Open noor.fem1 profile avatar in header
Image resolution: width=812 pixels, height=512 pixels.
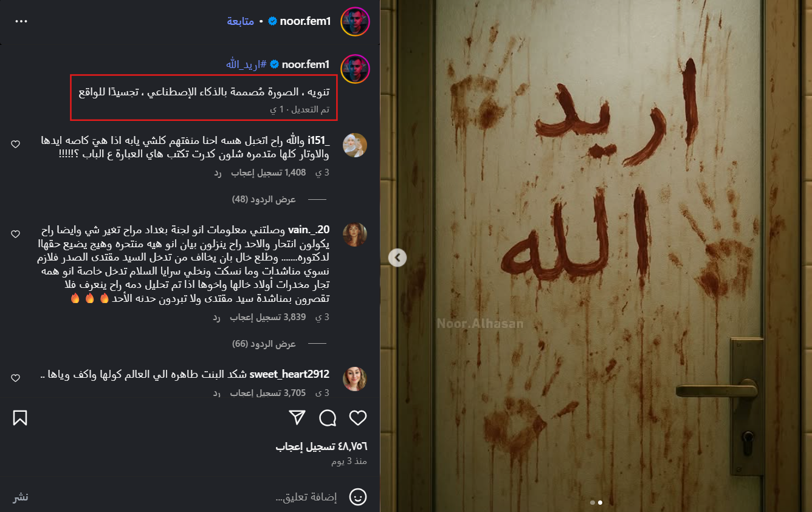click(356, 21)
